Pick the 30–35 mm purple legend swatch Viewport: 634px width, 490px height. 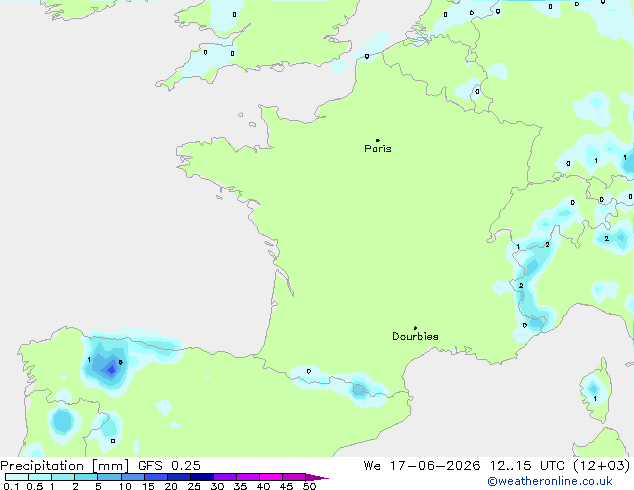[x=225, y=477]
